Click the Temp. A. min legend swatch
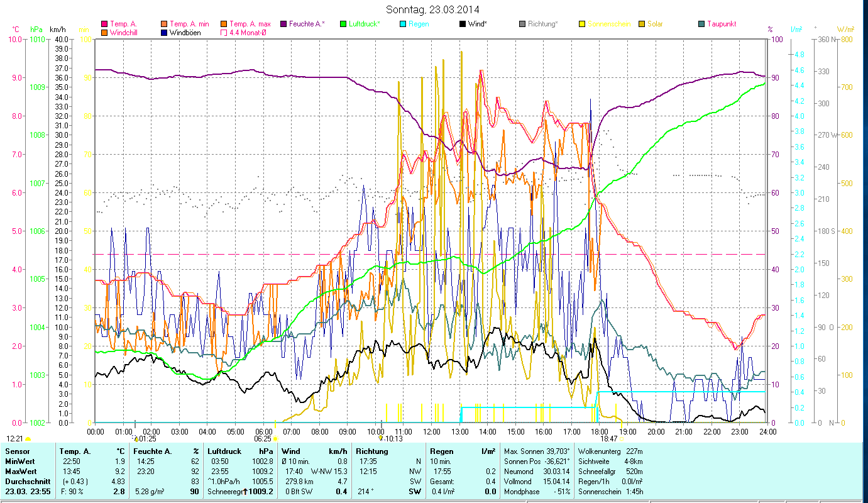The height and width of the screenshot is (503, 868). (x=164, y=24)
